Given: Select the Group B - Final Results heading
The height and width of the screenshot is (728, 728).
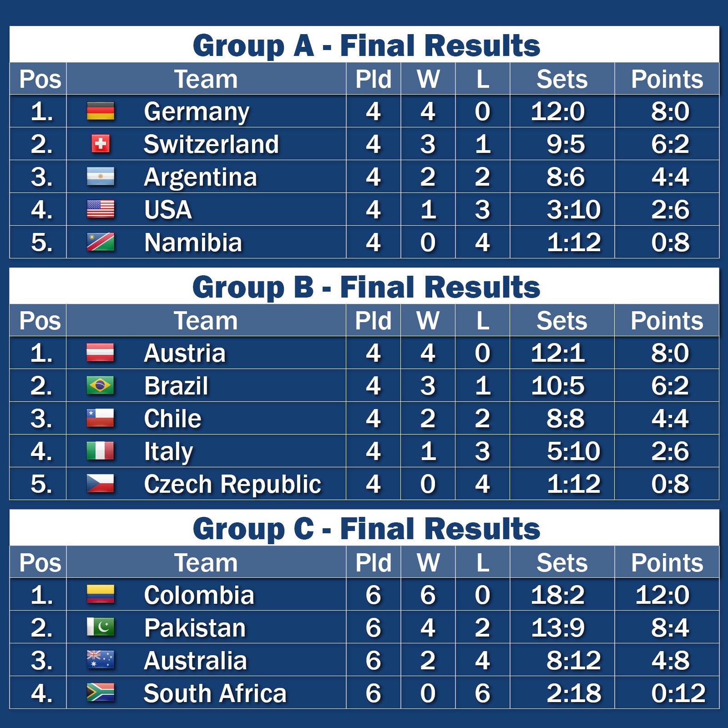Looking at the screenshot, I should coord(366,288).
